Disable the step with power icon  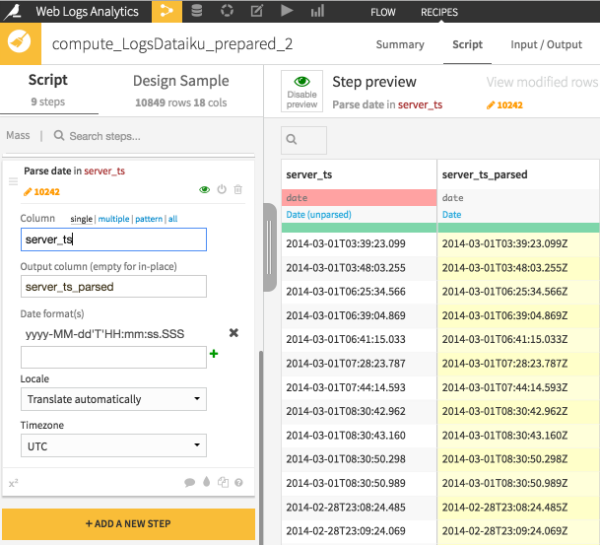[x=222, y=189]
